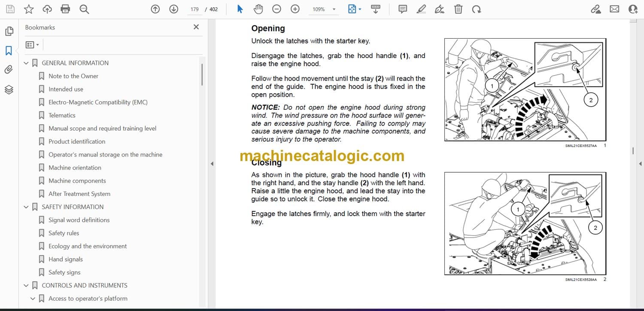
Task: Bookmark this file with the star icon
Action: (29, 9)
